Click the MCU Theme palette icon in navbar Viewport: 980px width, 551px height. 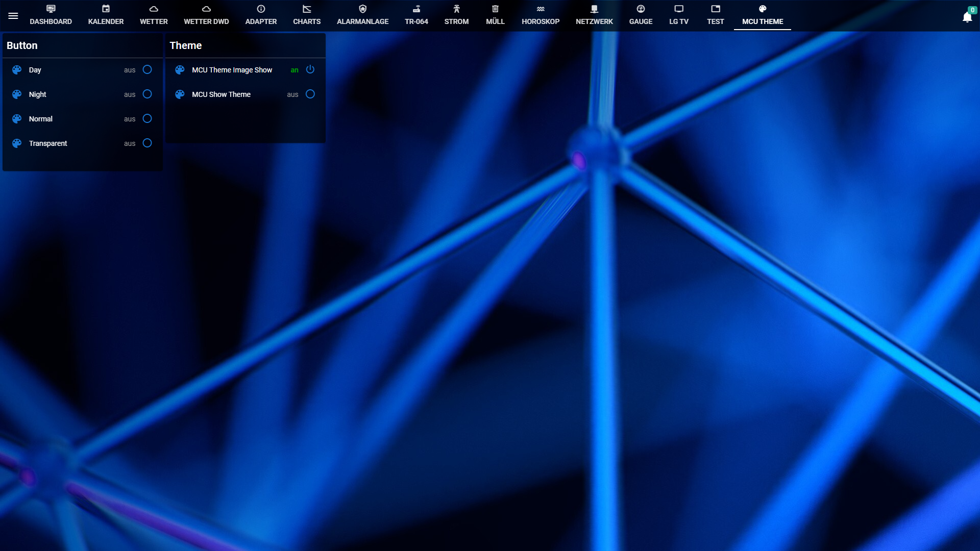[x=763, y=9]
